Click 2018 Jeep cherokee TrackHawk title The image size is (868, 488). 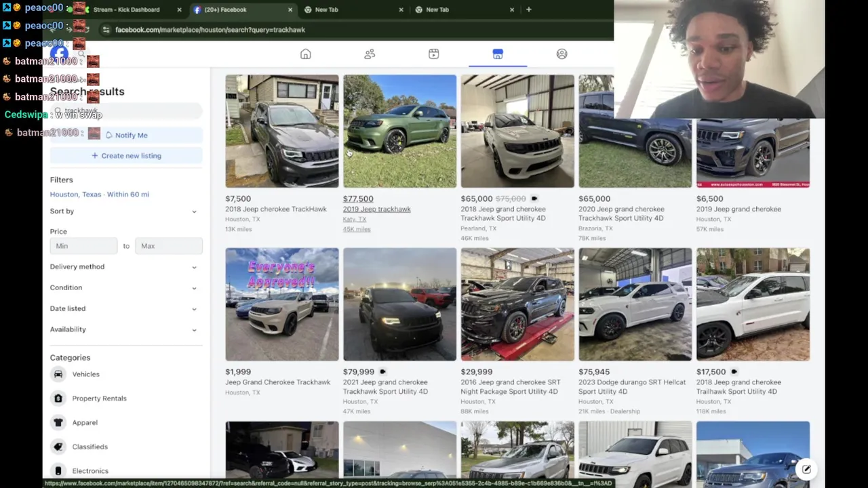(276, 209)
